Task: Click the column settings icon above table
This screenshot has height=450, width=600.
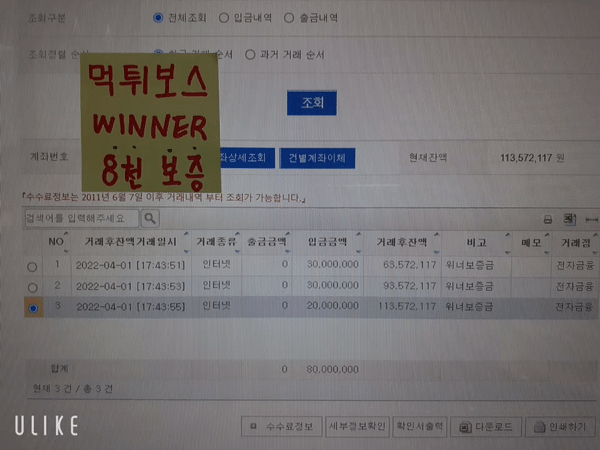Action: (x=570, y=219)
